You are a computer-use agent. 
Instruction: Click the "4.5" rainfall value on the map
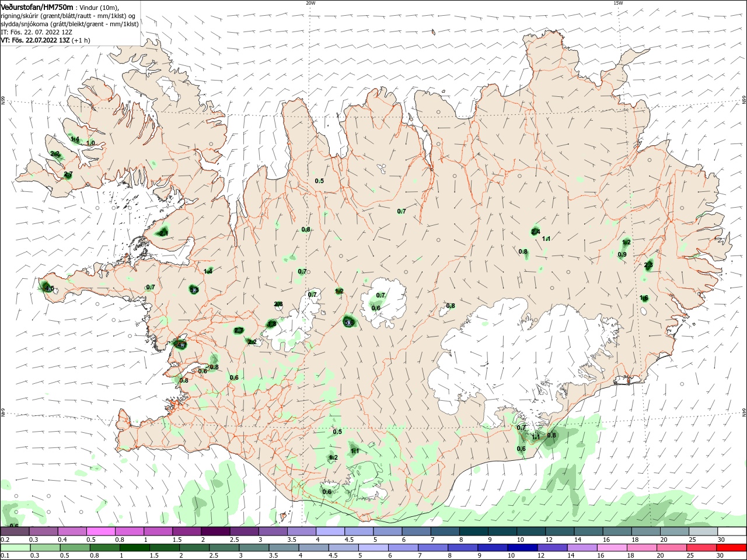point(49,288)
